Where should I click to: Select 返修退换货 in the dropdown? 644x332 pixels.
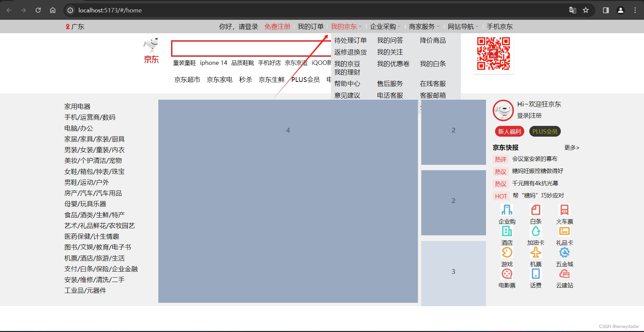click(x=351, y=52)
